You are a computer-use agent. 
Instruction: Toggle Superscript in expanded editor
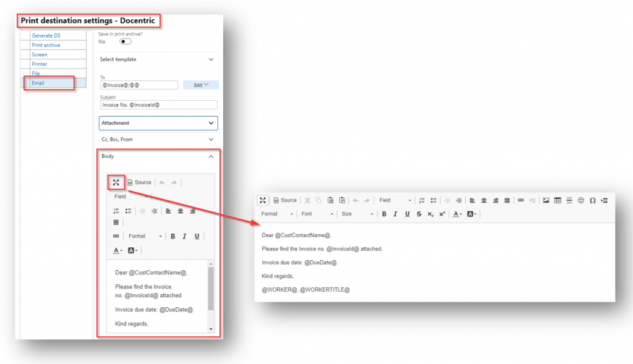click(x=442, y=214)
